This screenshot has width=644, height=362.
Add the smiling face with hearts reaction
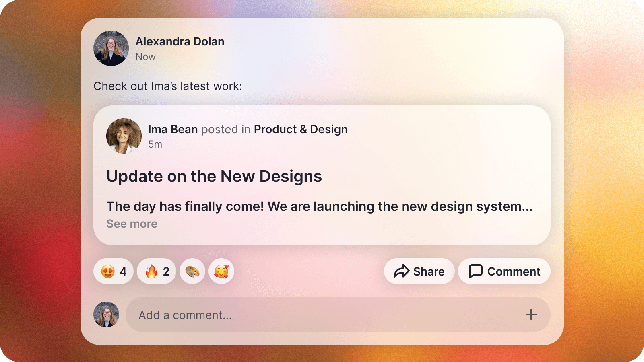click(221, 271)
